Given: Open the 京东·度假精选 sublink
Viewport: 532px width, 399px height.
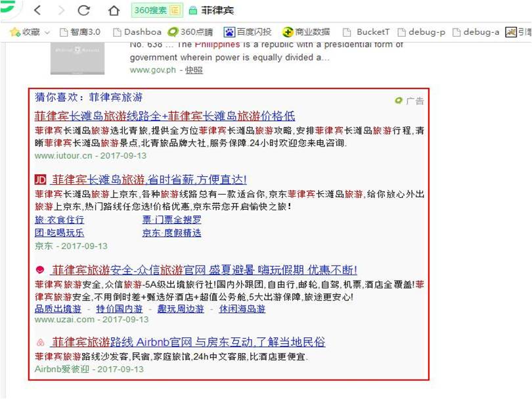Looking at the screenshot, I should coord(171,233).
